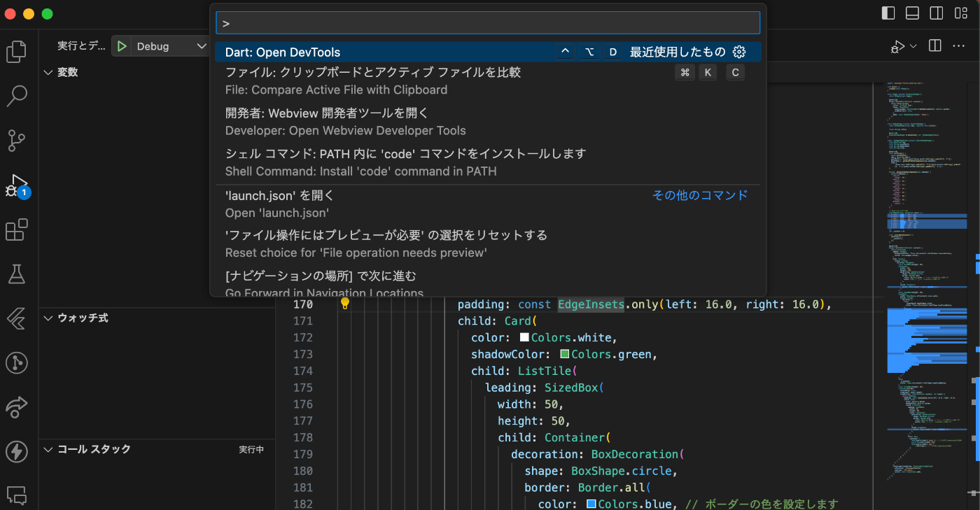
Task: Select Install 'code' command in PATH
Action: coord(488,162)
